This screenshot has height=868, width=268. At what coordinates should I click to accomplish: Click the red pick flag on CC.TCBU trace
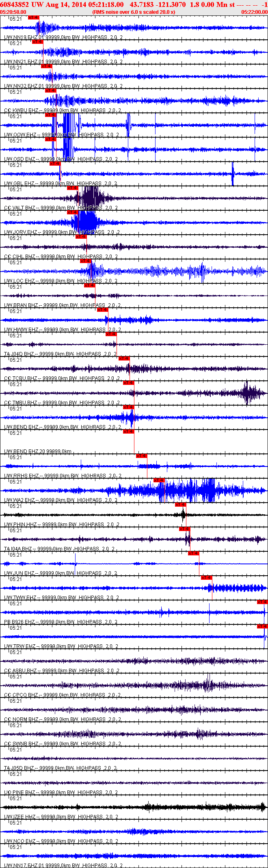coord(124,358)
